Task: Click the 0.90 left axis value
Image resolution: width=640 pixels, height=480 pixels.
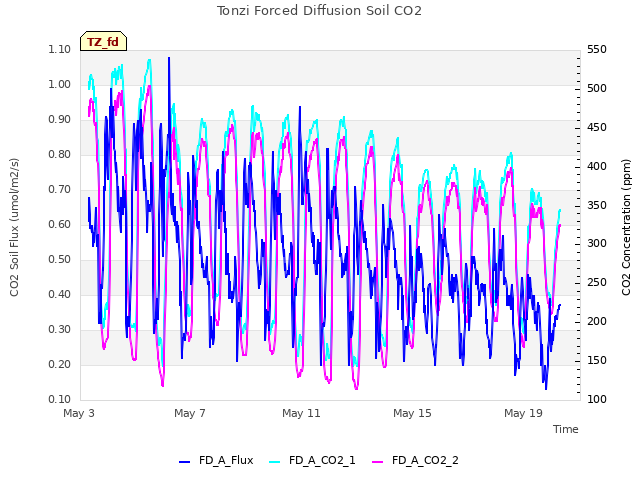Action: click(x=60, y=120)
